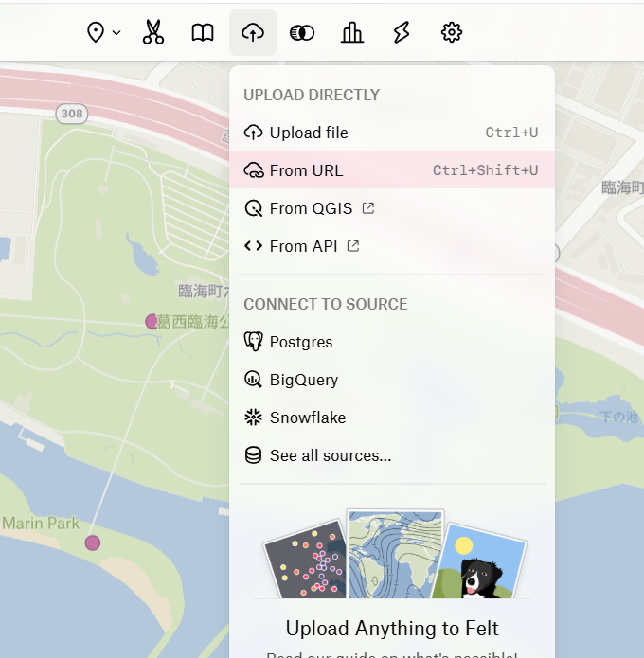
Task: Open the gear settings icon
Action: [452, 32]
